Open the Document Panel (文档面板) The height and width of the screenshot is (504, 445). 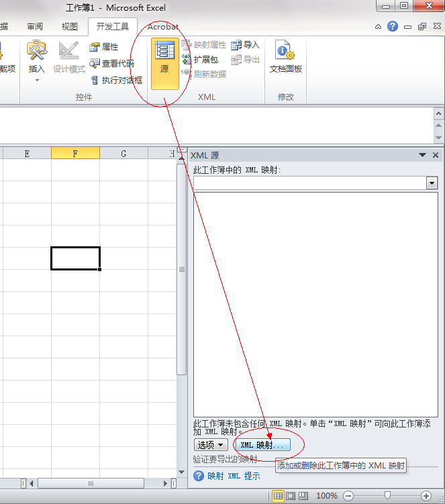click(285, 56)
